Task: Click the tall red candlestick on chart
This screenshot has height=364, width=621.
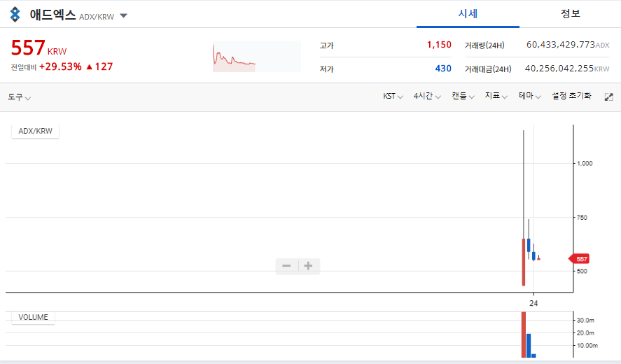Action: point(523,262)
